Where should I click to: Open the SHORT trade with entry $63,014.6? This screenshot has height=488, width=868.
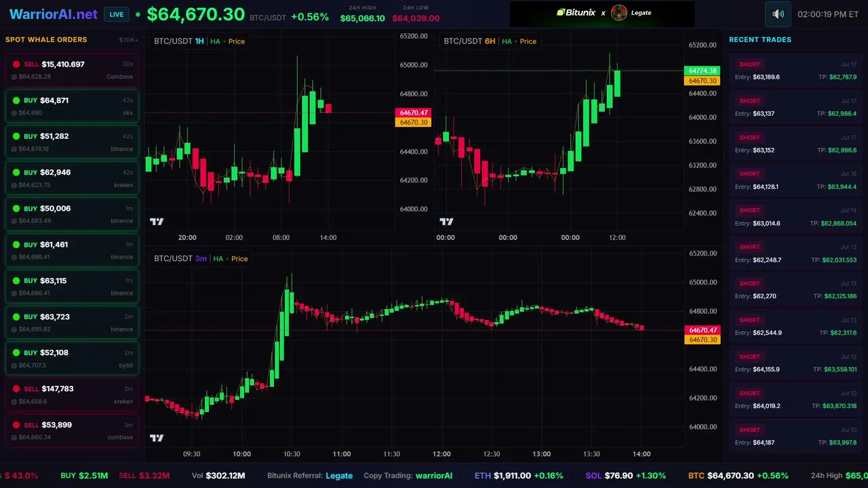795,217
